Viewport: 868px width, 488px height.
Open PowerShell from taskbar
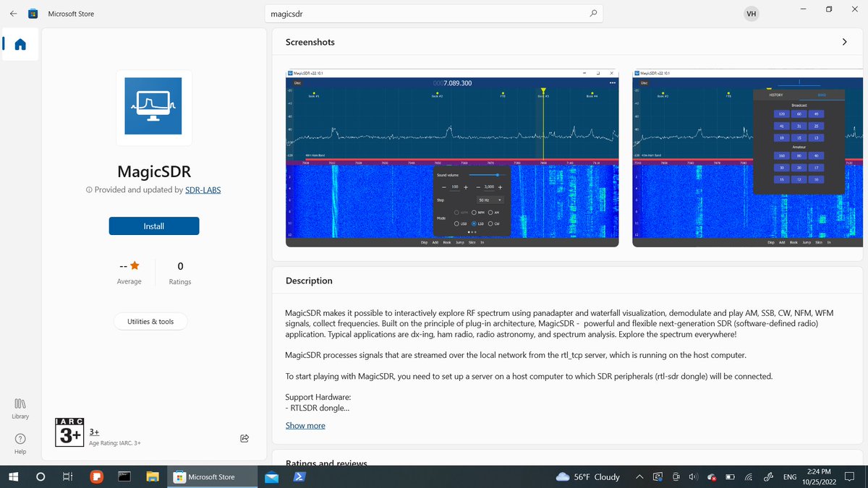coord(299,477)
